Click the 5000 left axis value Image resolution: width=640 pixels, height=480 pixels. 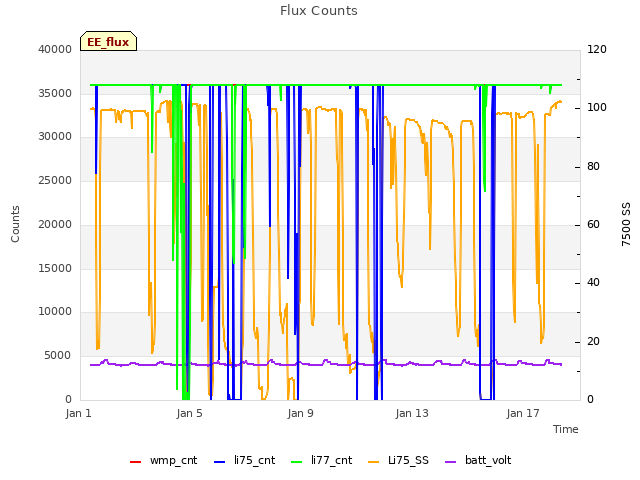58,356
